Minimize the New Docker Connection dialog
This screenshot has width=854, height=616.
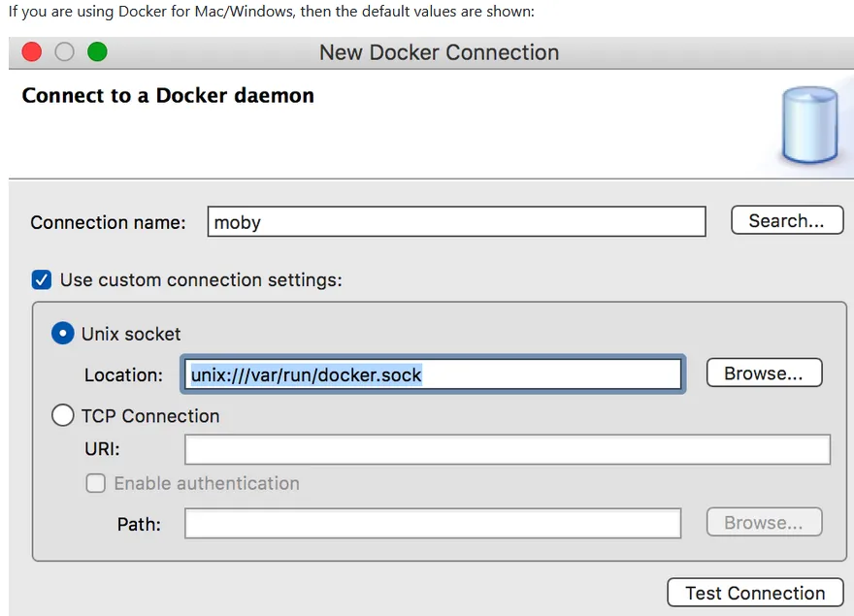pyautogui.click(x=64, y=52)
